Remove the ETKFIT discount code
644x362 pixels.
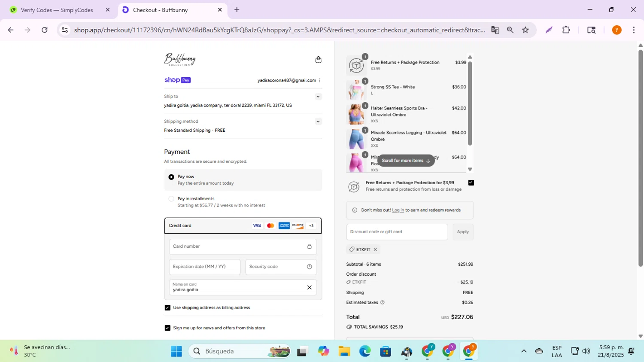pyautogui.click(x=375, y=249)
